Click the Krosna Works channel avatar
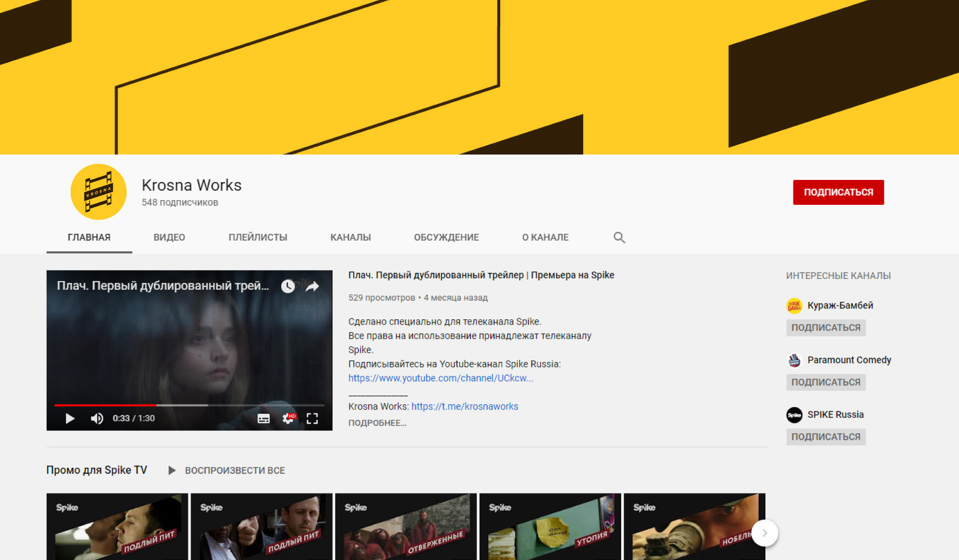959x560 pixels. (99, 192)
